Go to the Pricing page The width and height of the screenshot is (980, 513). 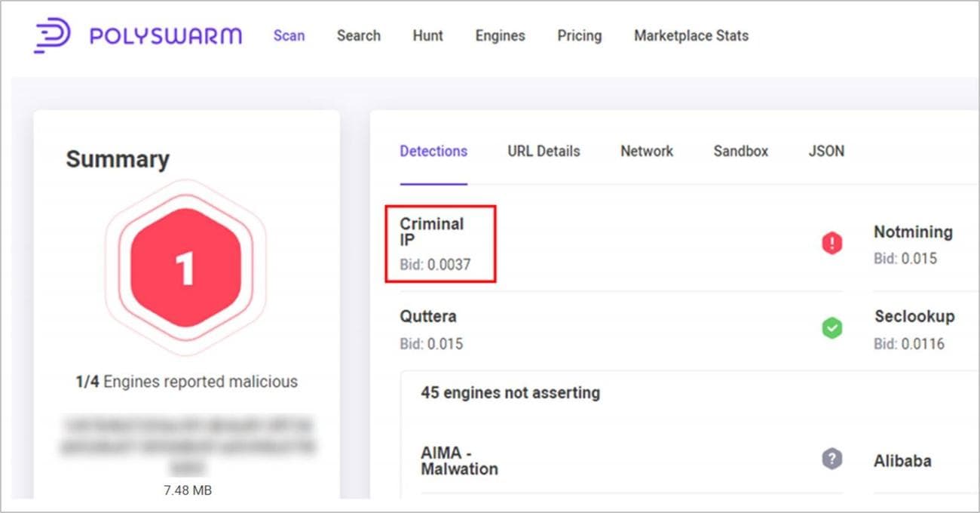pos(579,35)
